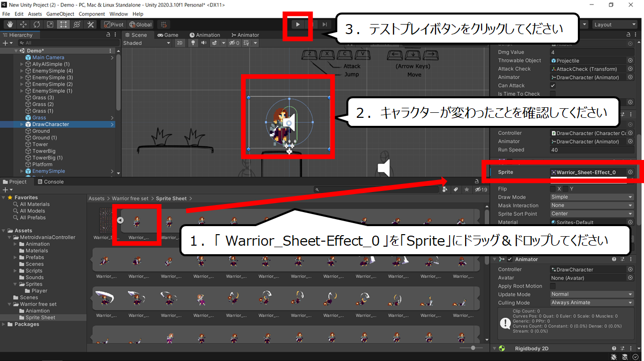Image resolution: width=644 pixels, height=361 pixels.
Task: Click the Run Speed field
Action: pyautogui.click(x=592, y=150)
